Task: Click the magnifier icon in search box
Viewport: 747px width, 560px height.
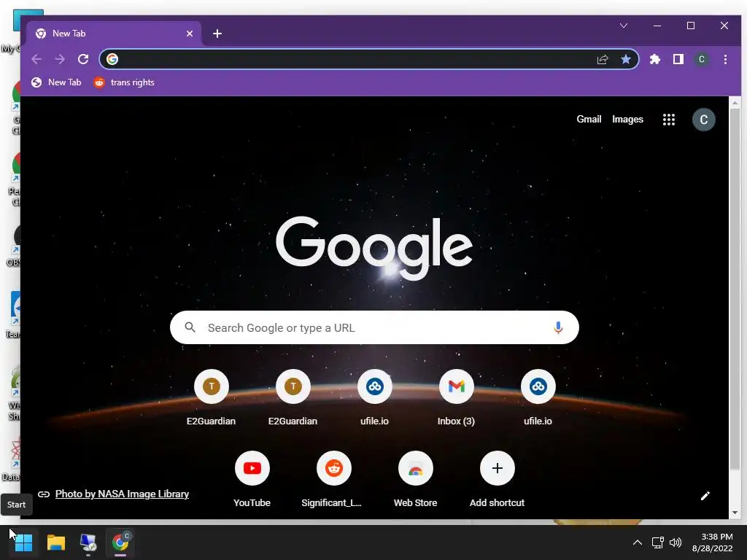Action: click(190, 327)
